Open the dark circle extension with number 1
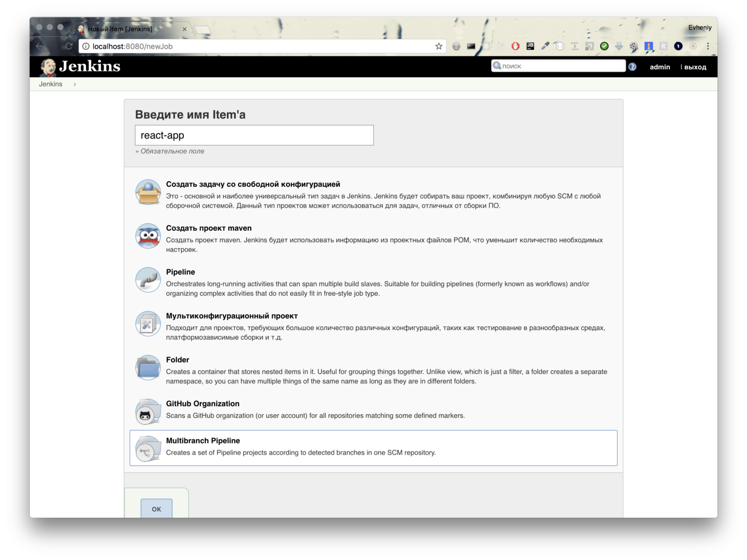This screenshot has height=560, width=747. (x=678, y=46)
